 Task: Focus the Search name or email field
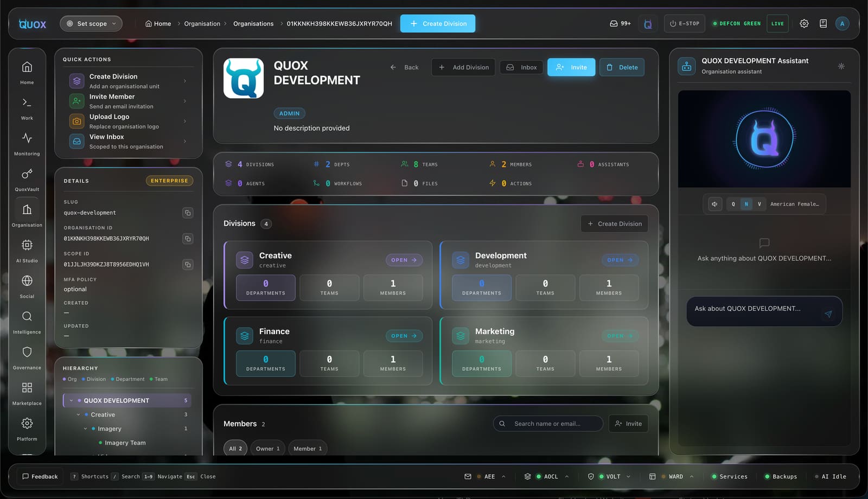click(548, 424)
